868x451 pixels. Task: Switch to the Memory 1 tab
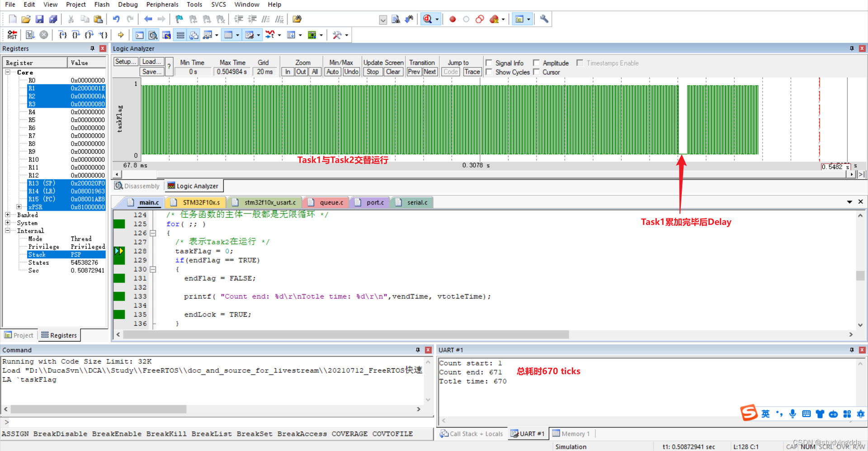click(x=571, y=434)
